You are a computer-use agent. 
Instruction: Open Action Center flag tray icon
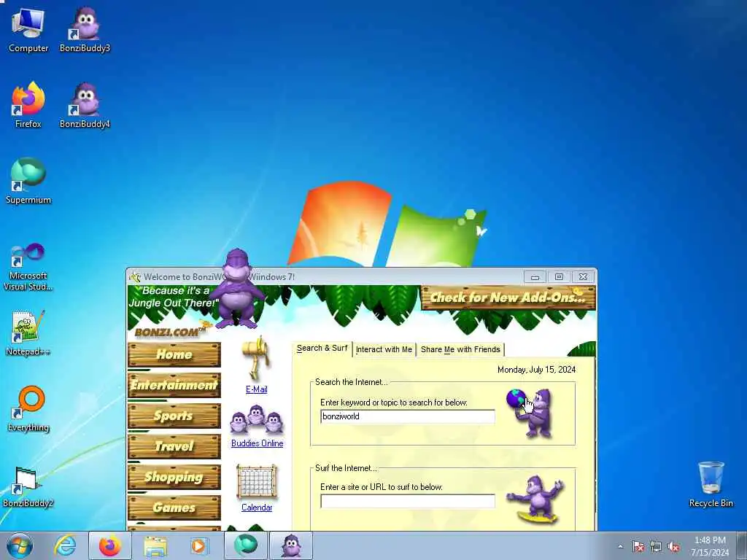[x=638, y=546]
